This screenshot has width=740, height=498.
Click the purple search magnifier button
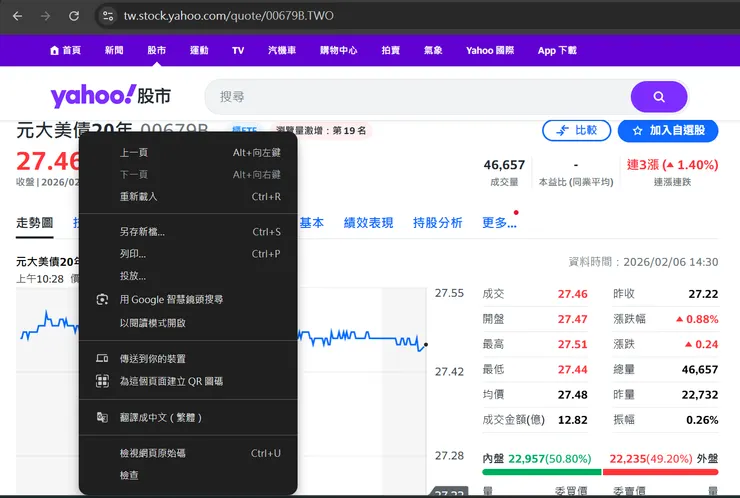click(x=659, y=97)
